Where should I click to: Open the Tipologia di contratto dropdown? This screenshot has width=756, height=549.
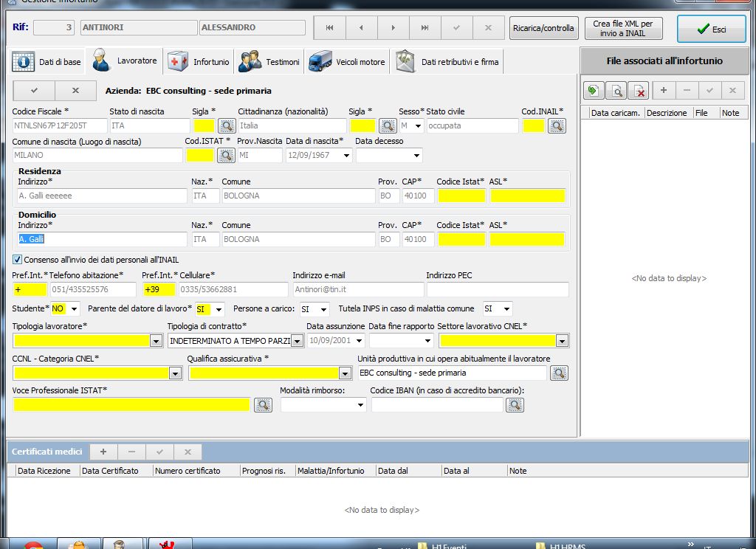pos(297,341)
